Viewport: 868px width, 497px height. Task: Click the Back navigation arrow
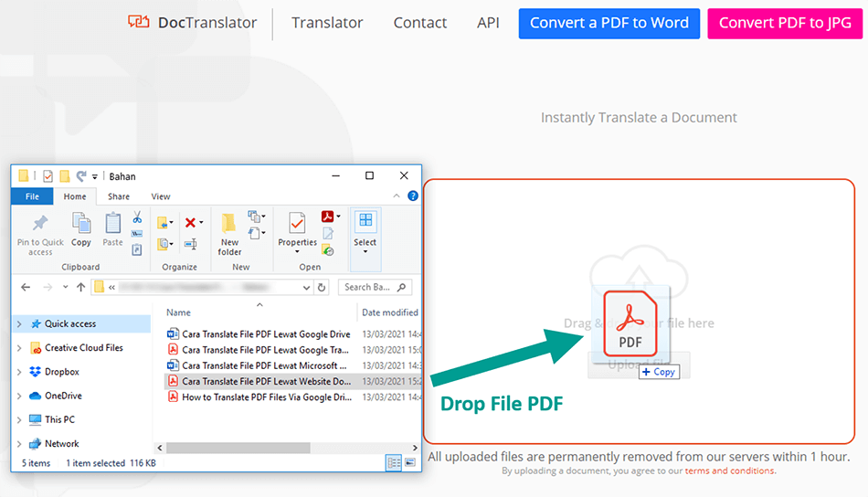click(x=26, y=287)
